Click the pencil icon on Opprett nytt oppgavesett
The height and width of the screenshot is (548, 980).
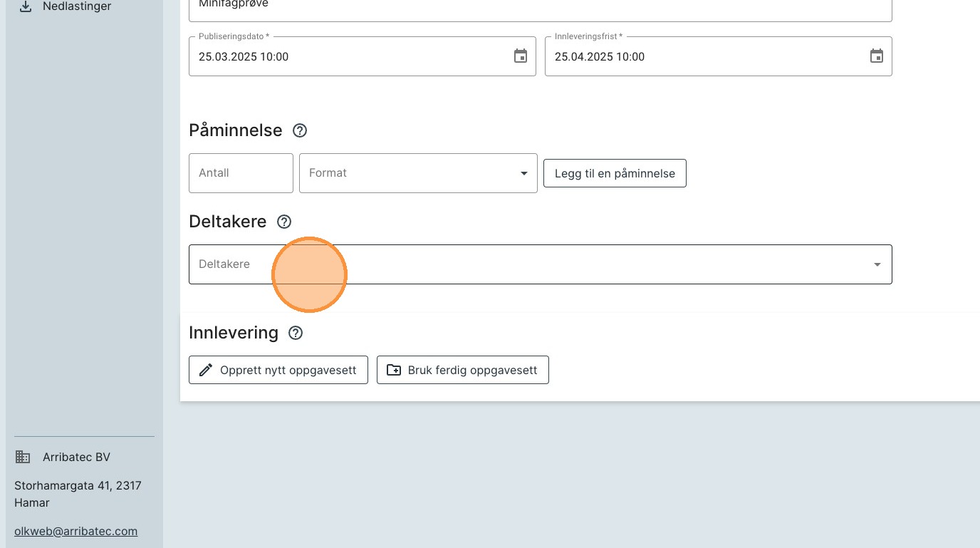pos(206,370)
